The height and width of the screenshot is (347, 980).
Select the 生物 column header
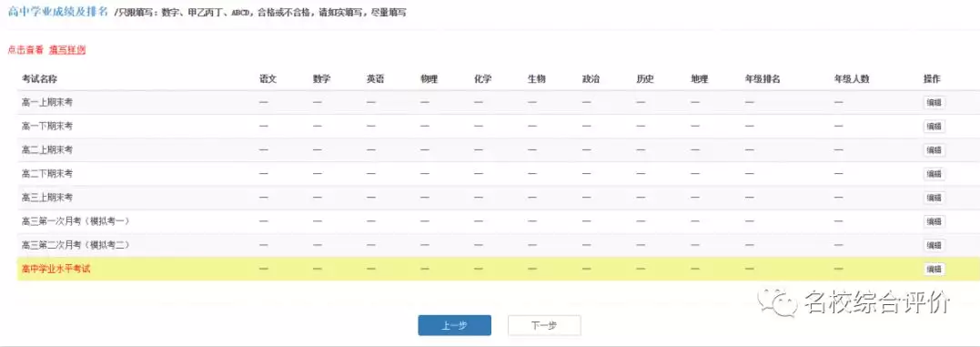[x=537, y=78]
